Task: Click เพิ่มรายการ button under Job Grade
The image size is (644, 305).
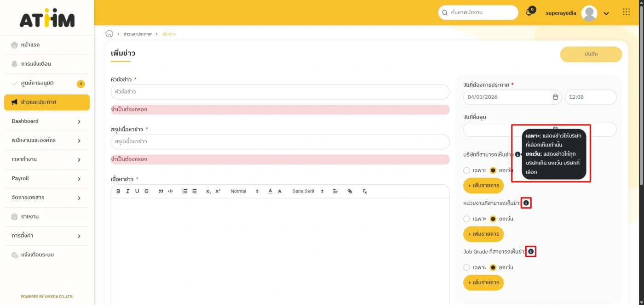Action: point(483,282)
